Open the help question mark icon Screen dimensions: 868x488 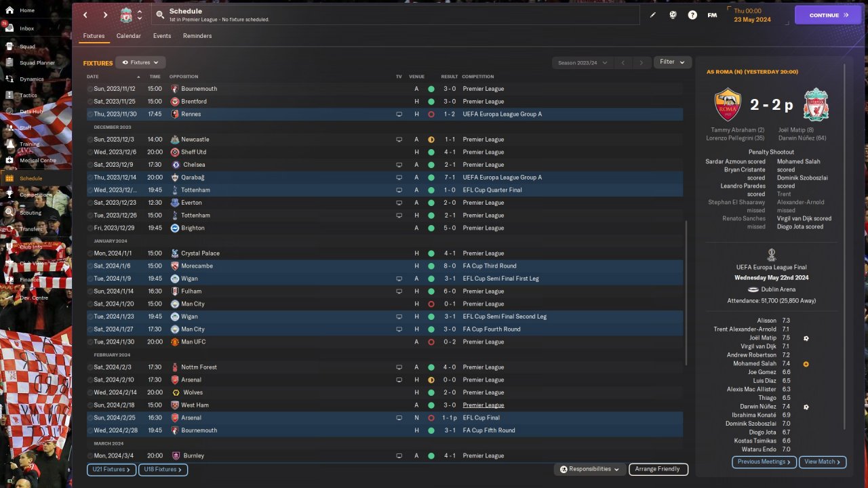tap(692, 15)
